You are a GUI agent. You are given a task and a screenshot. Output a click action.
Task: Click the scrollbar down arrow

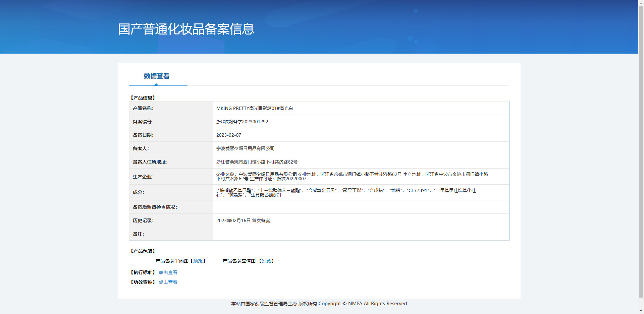click(641, 311)
